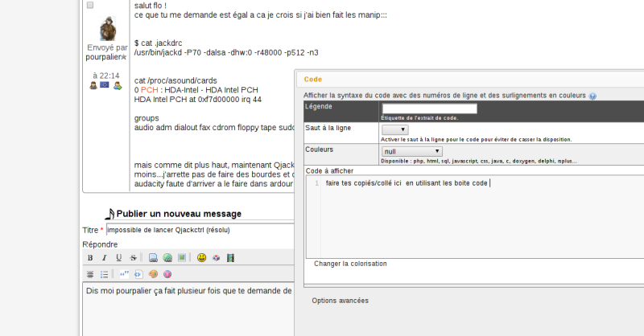Click the Titre input field
This screenshot has width=644, height=336.
click(x=200, y=230)
